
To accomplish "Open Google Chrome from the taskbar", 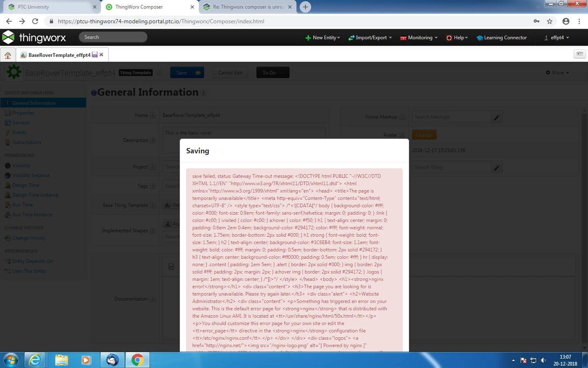I will (x=137, y=360).
